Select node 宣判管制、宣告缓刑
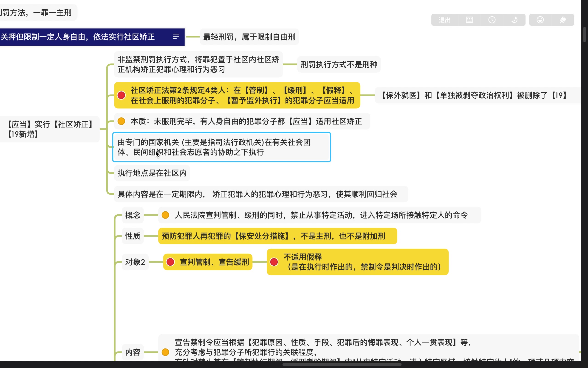Screen dimensions: 588x368 click(x=208, y=262)
